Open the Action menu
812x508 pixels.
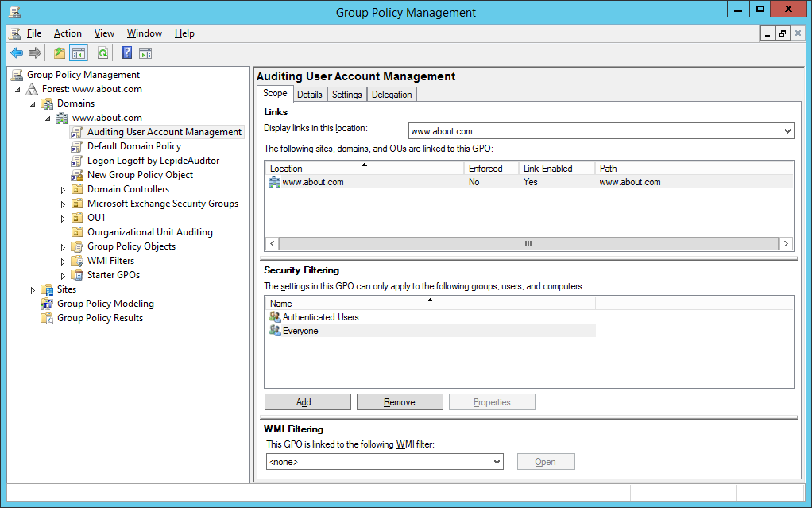tap(68, 33)
